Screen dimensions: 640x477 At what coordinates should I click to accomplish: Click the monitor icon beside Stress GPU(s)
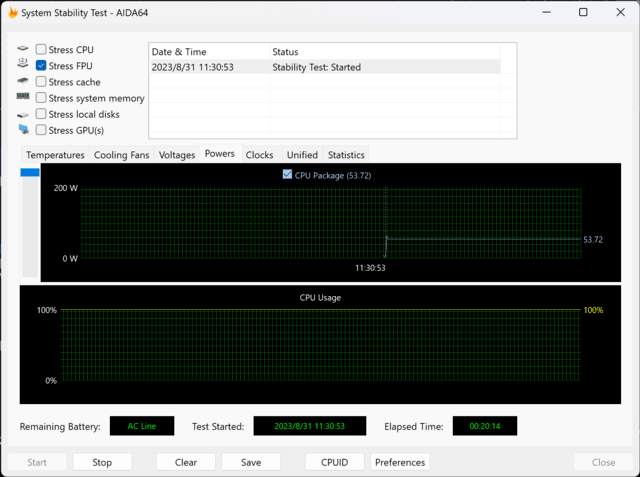[23, 130]
